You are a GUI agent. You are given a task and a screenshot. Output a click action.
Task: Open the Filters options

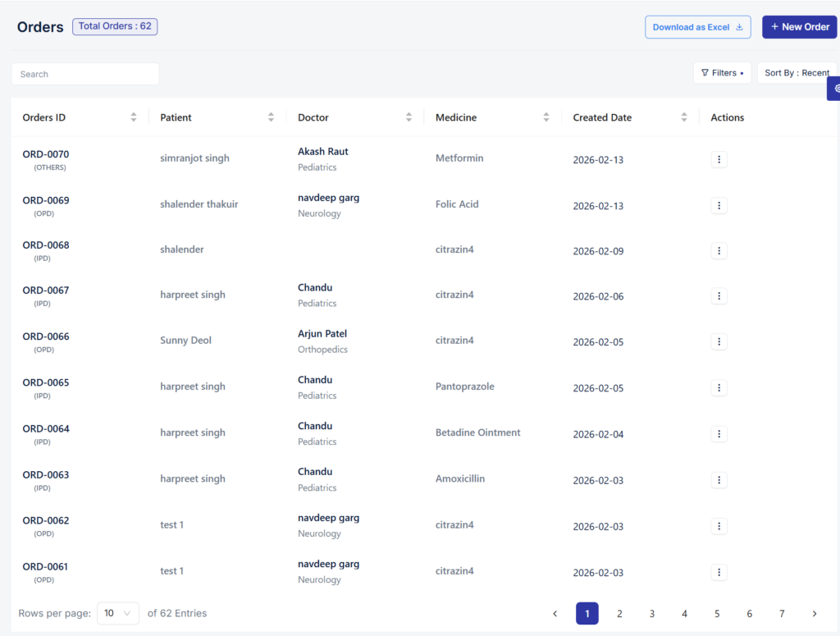[722, 73]
